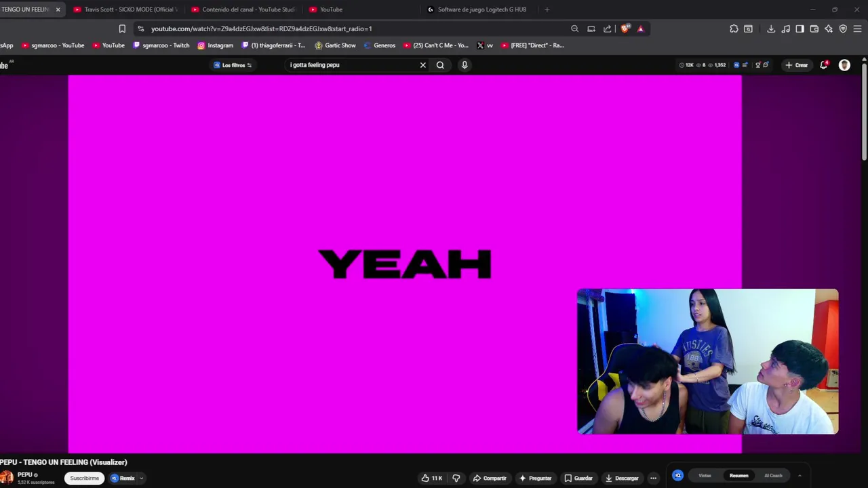Click the Suscribirme button
The image size is (868, 488).
click(84, 479)
